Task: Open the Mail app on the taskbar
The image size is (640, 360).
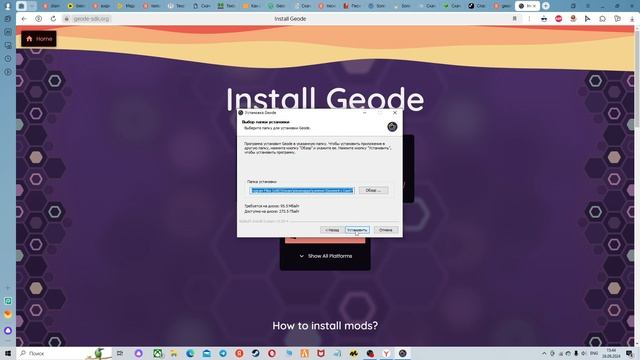Action: (207, 353)
